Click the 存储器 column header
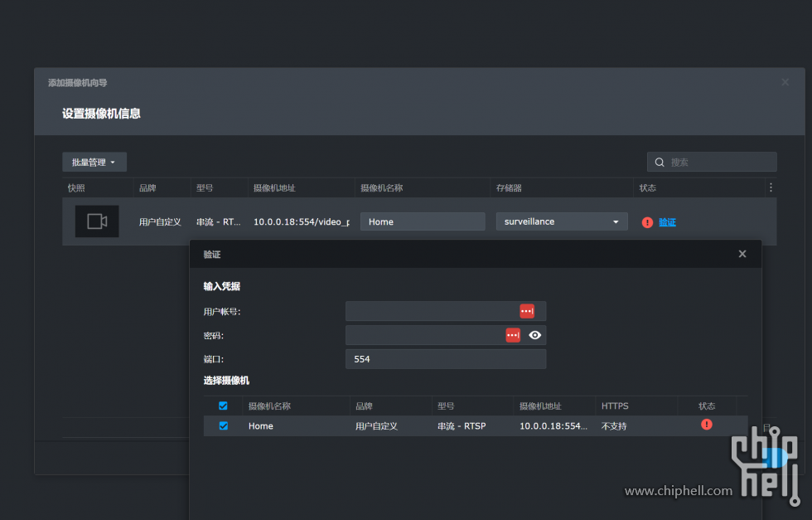 tap(509, 187)
